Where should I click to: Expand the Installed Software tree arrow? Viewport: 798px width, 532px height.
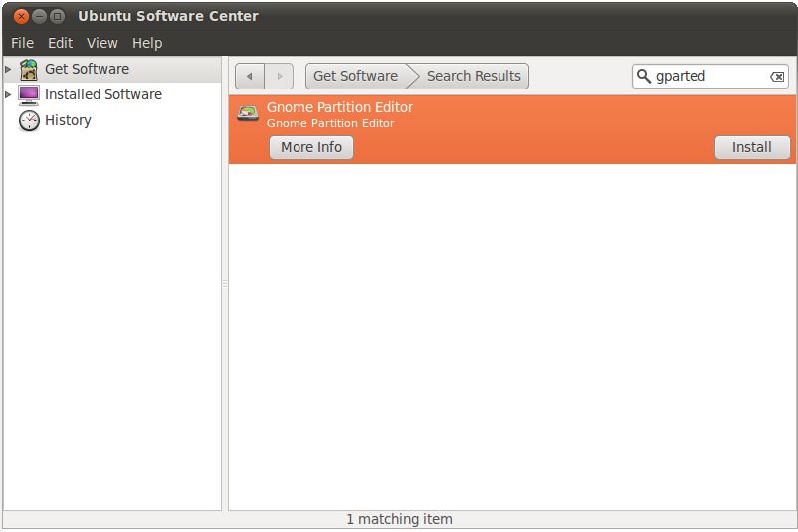[9, 95]
